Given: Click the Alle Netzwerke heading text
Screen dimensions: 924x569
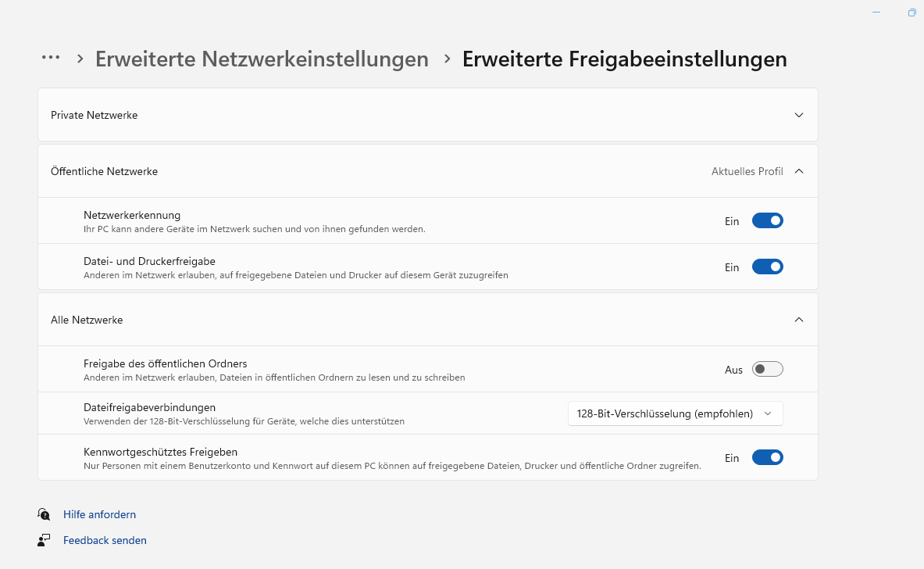Looking at the screenshot, I should [x=87, y=320].
